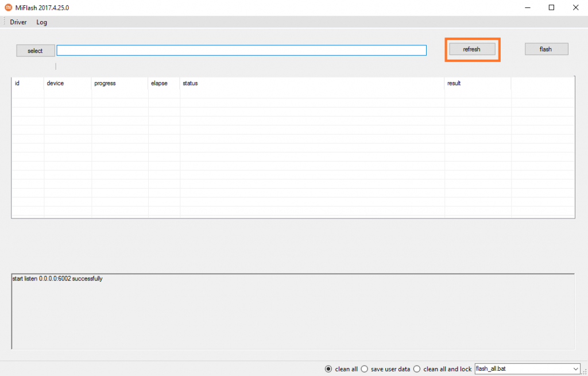This screenshot has width=588, height=376.
Task: Open the Driver menu
Action: 18,22
